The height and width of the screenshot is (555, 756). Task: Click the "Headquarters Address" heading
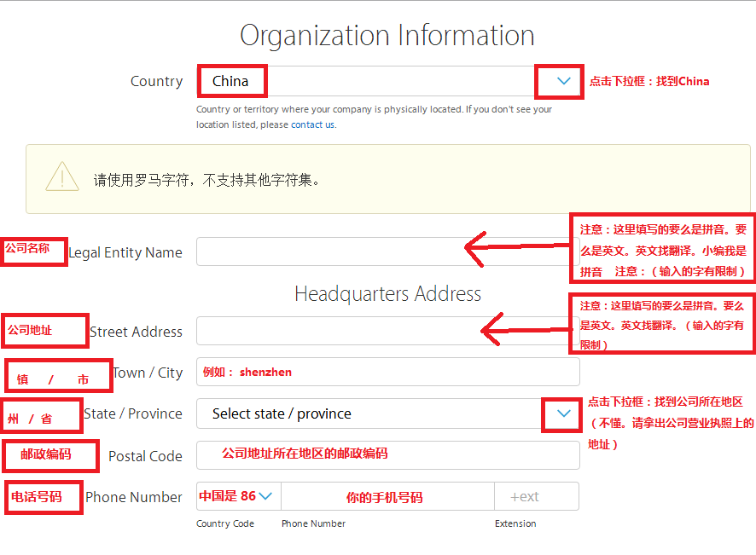tap(387, 293)
